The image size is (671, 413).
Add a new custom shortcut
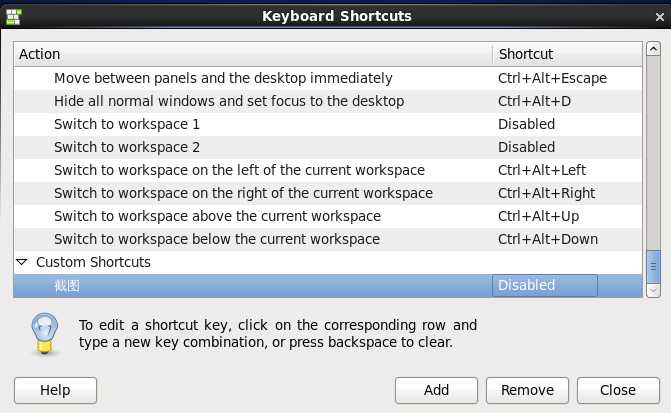pos(436,390)
